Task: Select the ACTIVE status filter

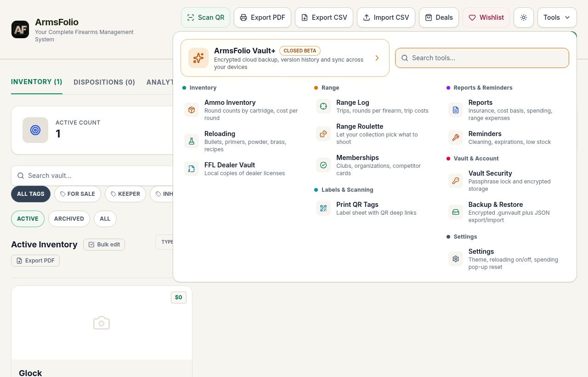Action: coord(28,219)
